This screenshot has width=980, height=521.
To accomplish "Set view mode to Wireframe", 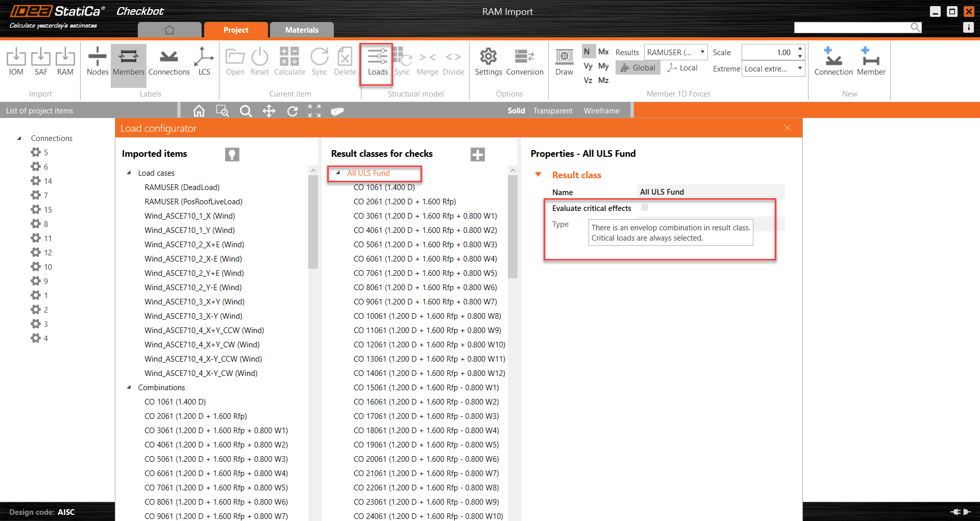I will [x=601, y=111].
